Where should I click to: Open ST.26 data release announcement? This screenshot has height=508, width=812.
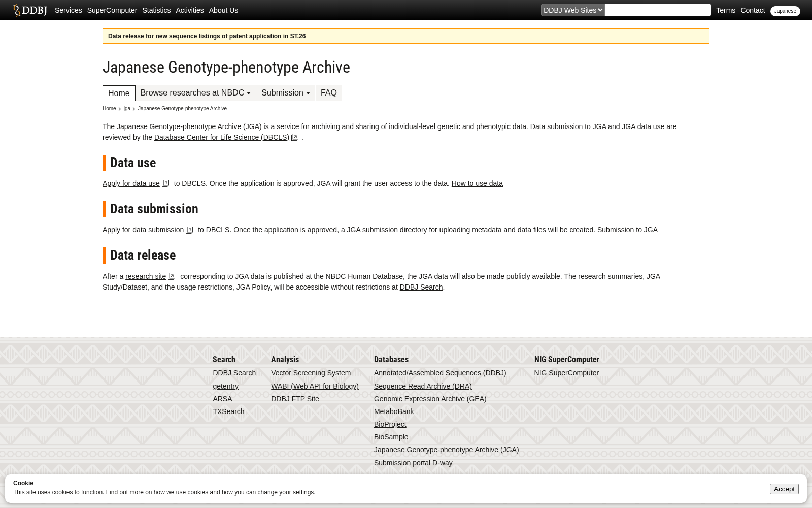tap(207, 36)
